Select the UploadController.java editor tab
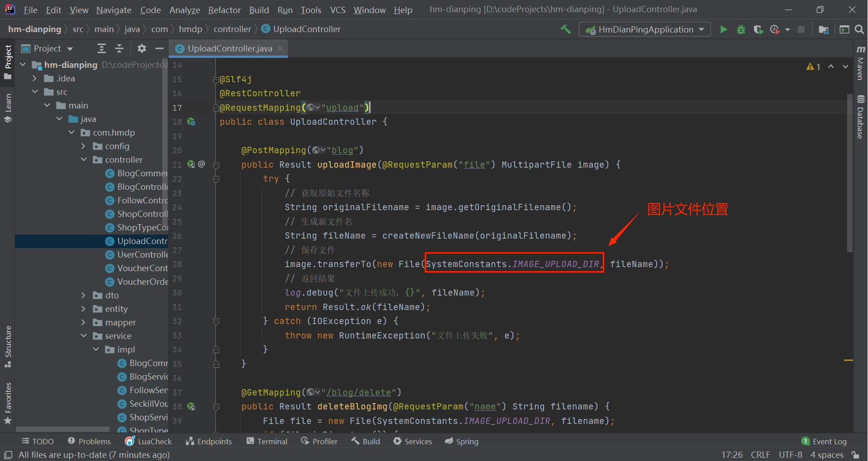The height and width of the screenshot is (461, 868). pos(228,48)
